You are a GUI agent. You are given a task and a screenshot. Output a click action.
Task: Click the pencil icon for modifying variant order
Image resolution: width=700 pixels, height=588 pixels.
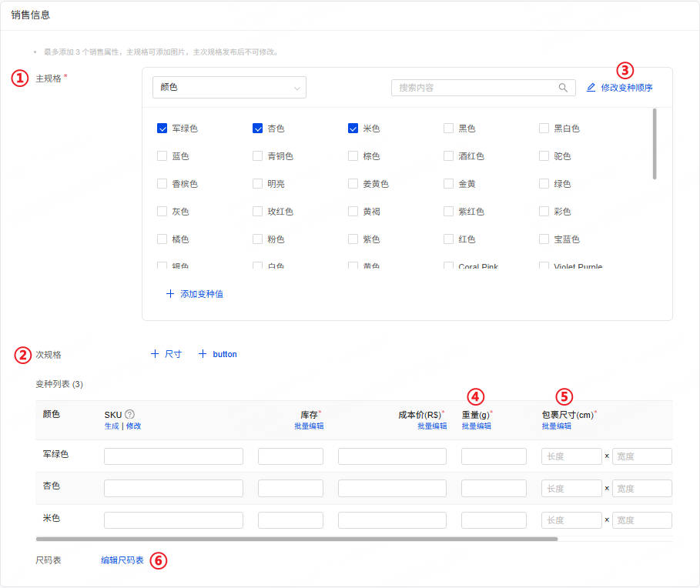click(591, 88)
